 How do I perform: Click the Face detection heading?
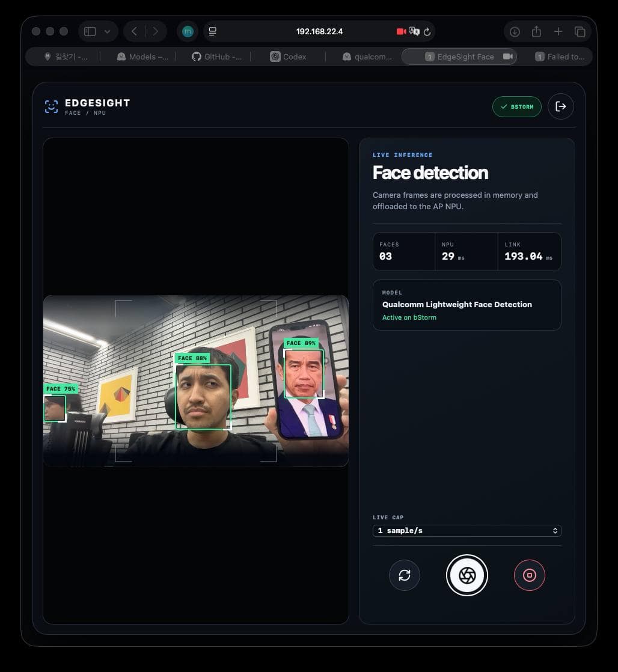(x=430, y=173)
